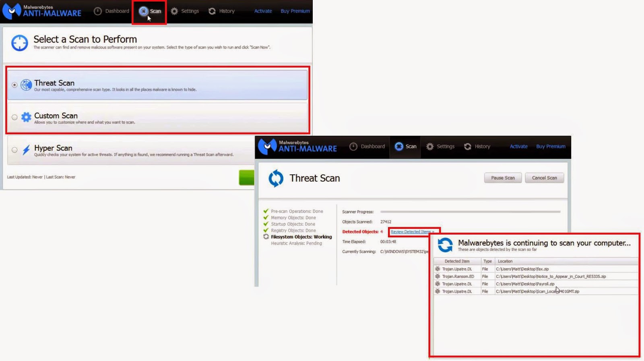Click bug icon on fax.zip row
The height and width of the screenshot is (361, 644).
coord(438,269)
